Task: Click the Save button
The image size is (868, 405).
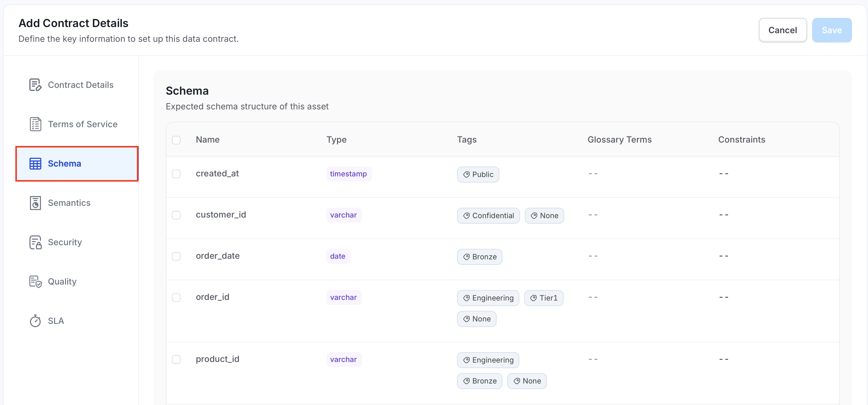Action: (x=831, y=30)
